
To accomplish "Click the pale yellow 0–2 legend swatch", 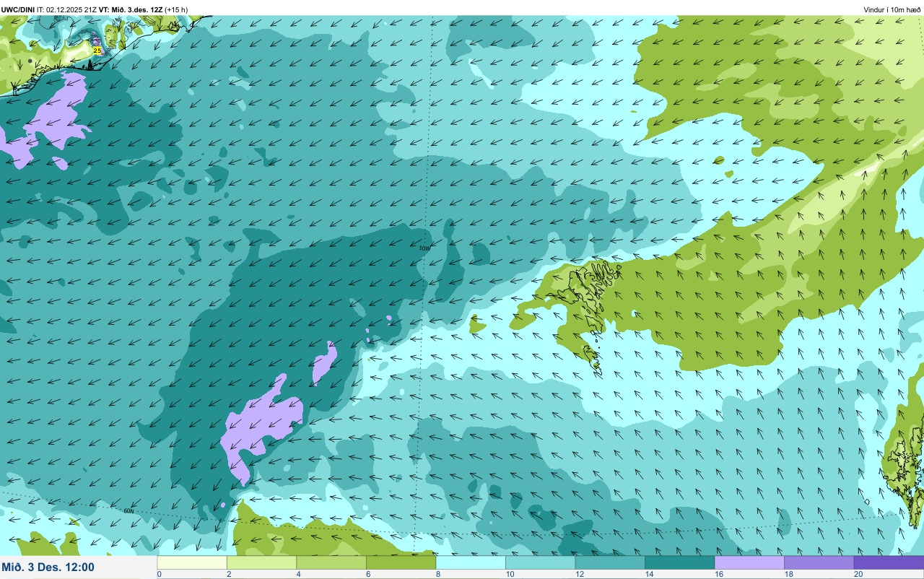I will (x=192, y=562).
